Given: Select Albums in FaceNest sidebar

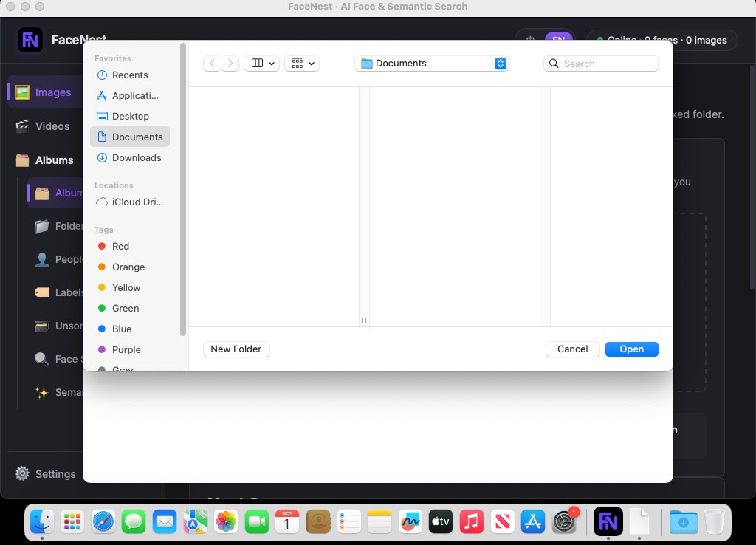Looking at the screenshot, I should (44, 160).
